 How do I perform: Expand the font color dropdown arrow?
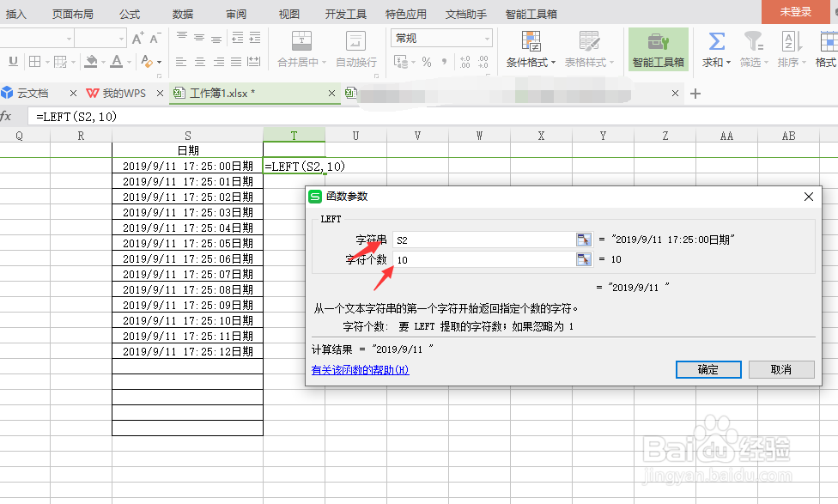tap(129, 63)
